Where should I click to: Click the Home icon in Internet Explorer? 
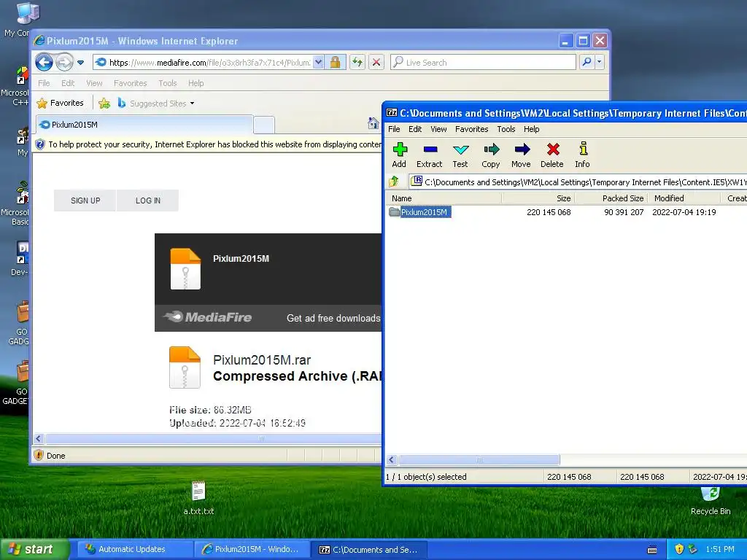click(373, 124)
